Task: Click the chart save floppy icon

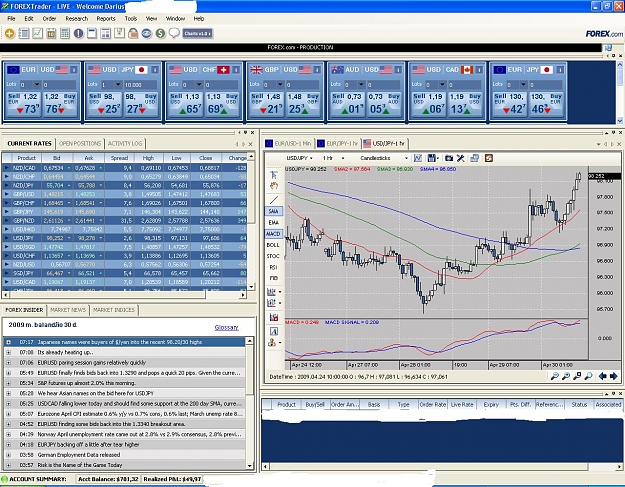Action: pyautogui.click(x=431, y=158)
